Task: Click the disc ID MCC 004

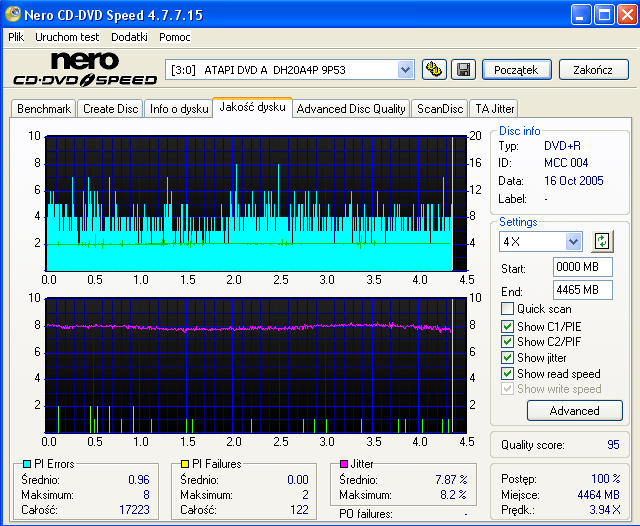Action: (566, 163)
